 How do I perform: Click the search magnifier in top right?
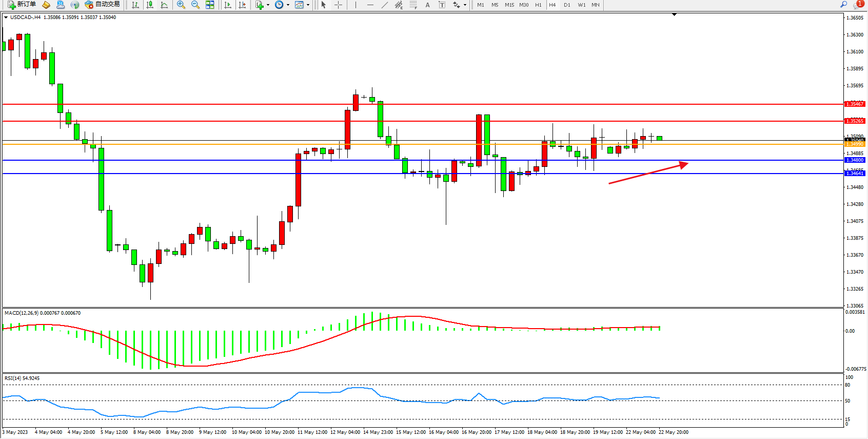[x=843, y=5]
